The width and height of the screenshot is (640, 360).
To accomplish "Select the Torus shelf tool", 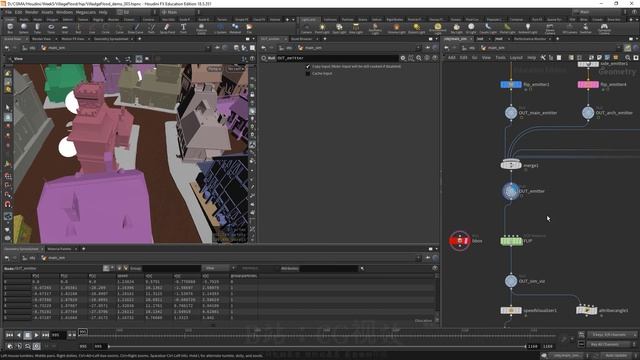I will tap(51, 28).
